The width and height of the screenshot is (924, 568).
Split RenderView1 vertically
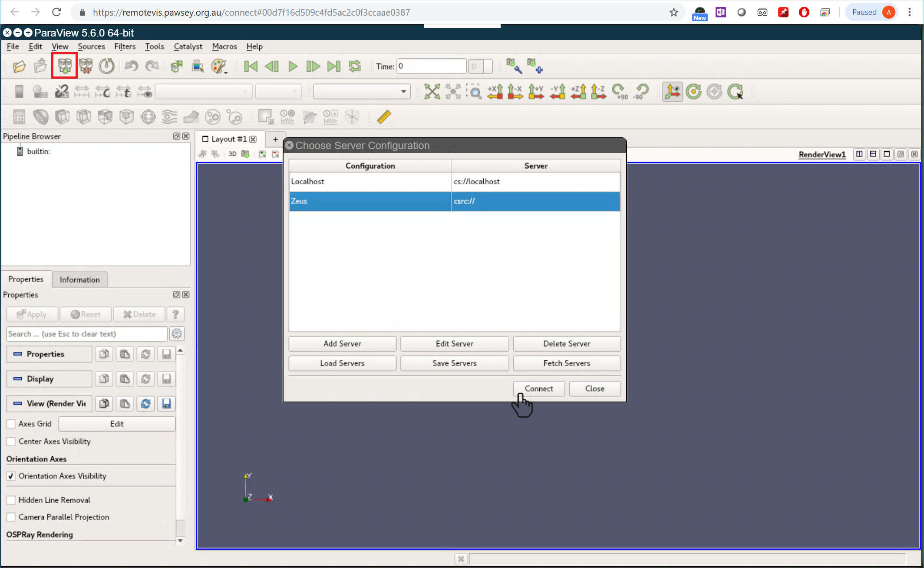(x=873, y=154)
